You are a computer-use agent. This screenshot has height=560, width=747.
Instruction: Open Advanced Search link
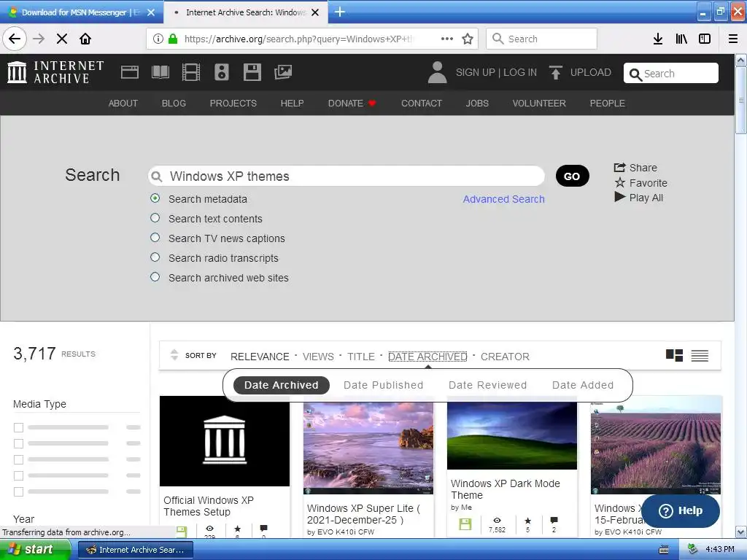(503, 199)
